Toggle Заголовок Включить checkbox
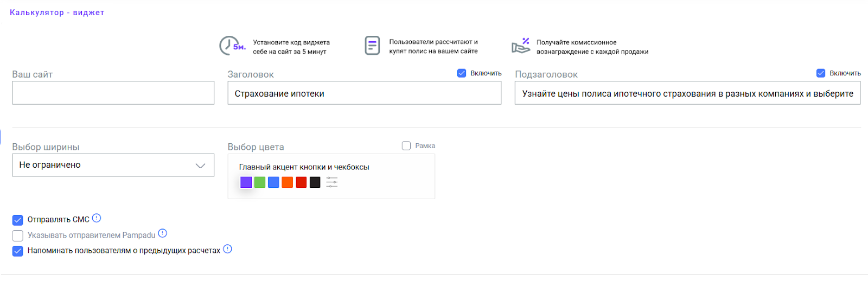 (x=462, y=73)
